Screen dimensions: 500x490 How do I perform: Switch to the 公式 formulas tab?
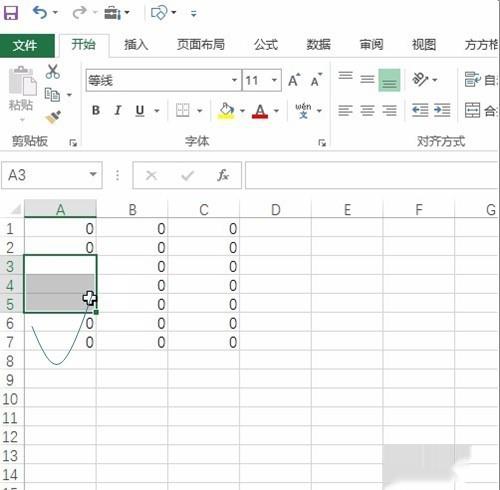pyautogui.click(x=266, y=44)
